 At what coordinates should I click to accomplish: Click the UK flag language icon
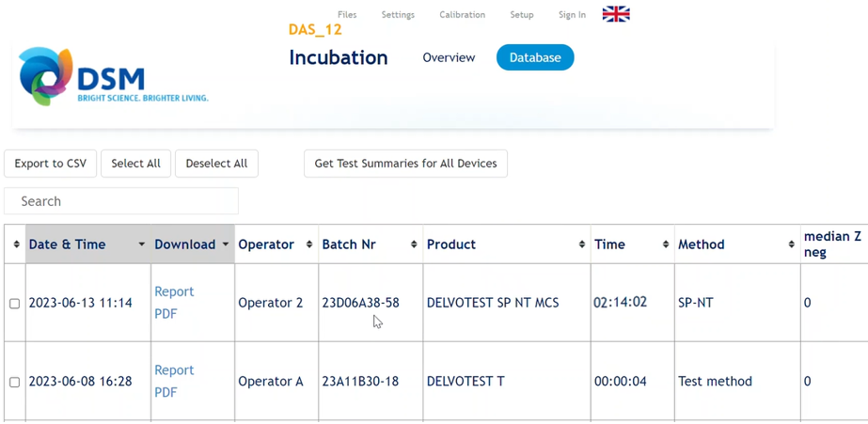[x=616, y=14]
